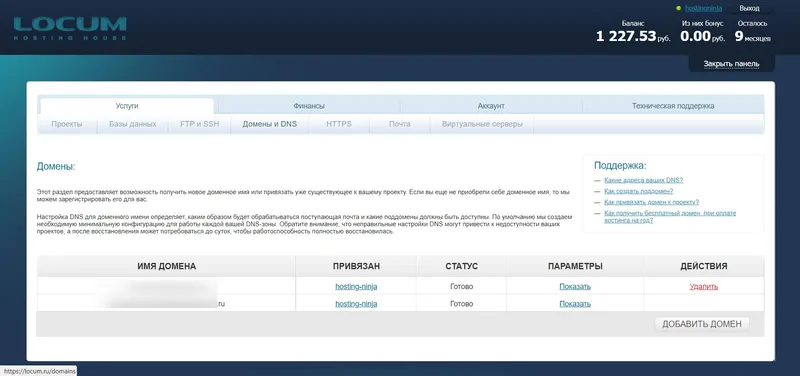Image resolution: width=800 pixels, height=376 pixels.
Task: Click the LOCUM Hosting House logo
Action: point(70,29)
